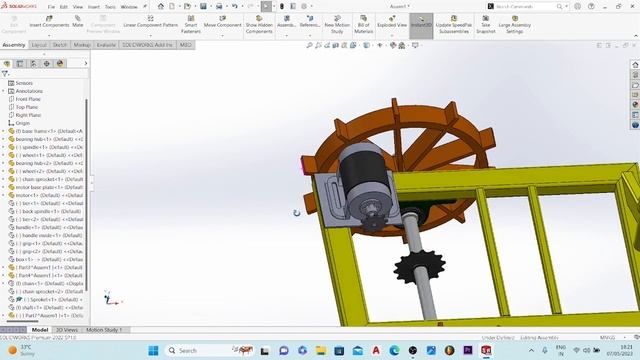Open the DisplayManager tab
The image size is (640, 360).
[60, 64]
